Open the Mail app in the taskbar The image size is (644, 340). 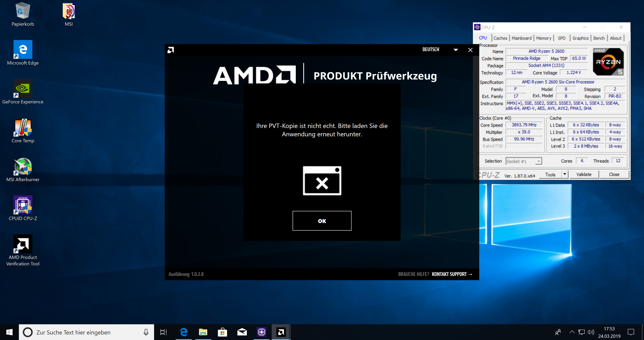(242, 332)
